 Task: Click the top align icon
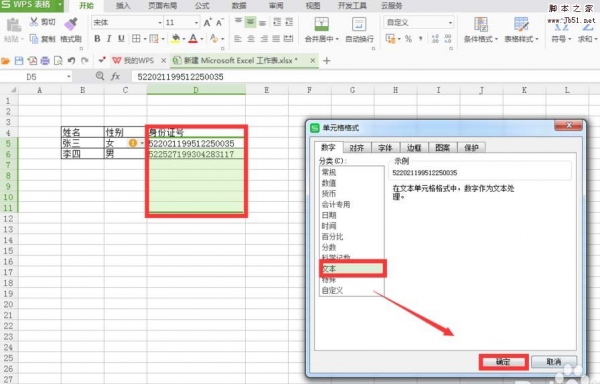tap(238, 22)
